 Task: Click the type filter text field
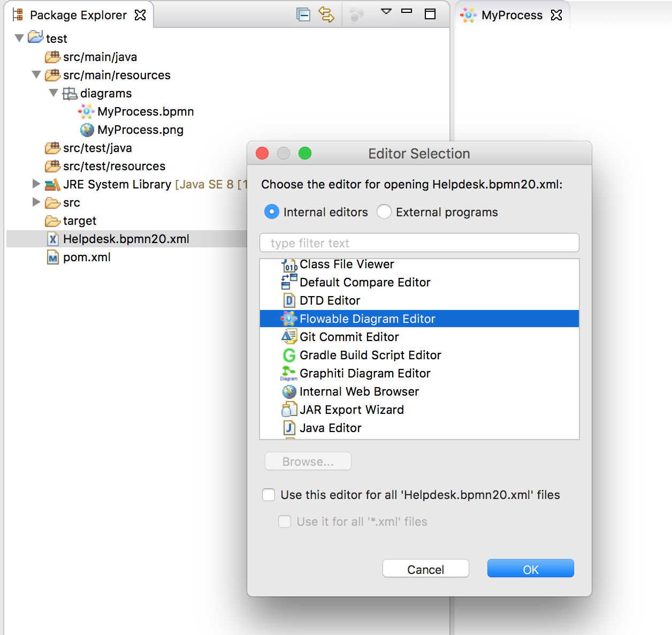(419, 243)
